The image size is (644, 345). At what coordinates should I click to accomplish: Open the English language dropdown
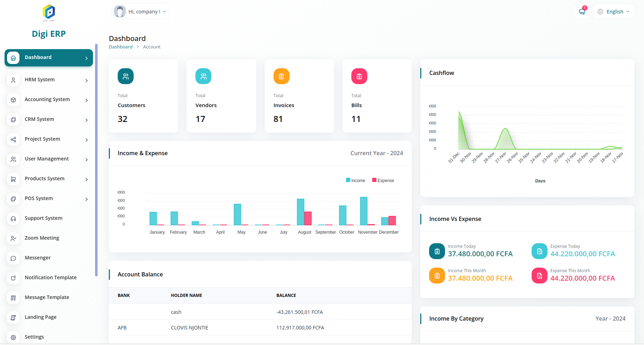click(614, 12)
